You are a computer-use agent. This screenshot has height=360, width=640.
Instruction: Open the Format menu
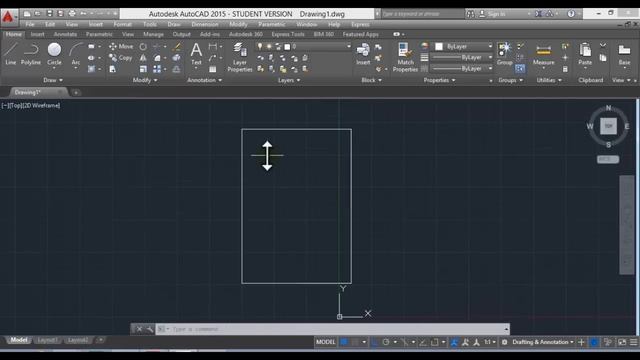coord(122,24)
